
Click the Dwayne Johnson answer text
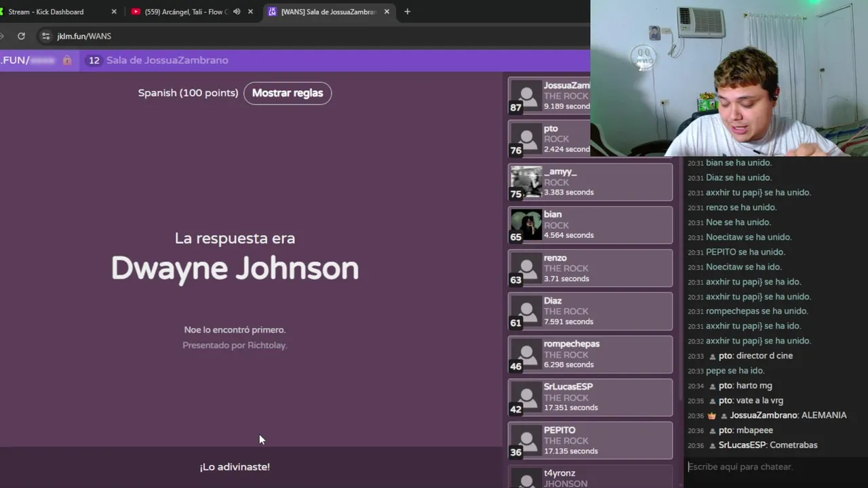(x=235, y=268)
